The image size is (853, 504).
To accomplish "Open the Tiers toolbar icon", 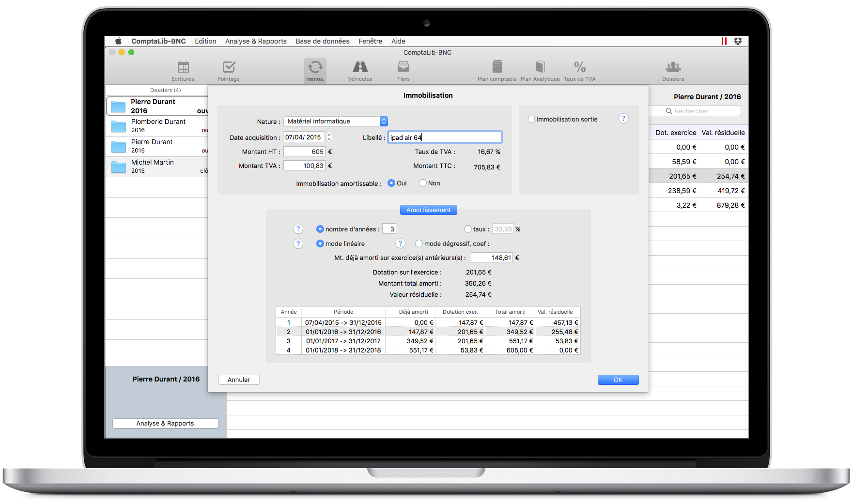I will pos(403,71).
